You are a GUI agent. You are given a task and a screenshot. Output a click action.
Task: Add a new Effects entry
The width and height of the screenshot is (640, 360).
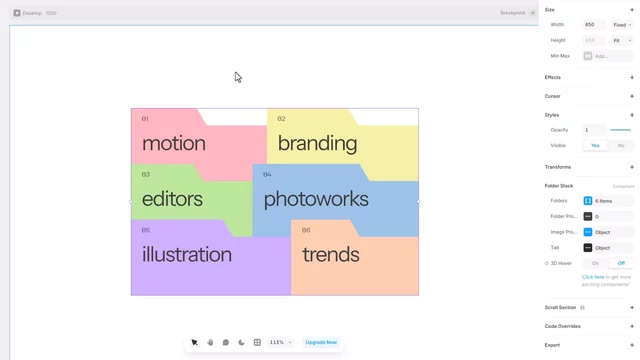632,77
